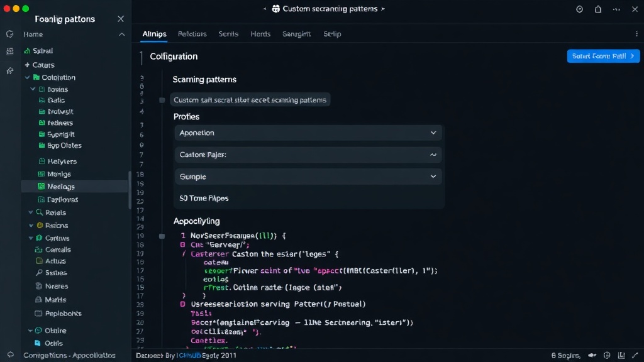Viewport: 644px width, 362px height.
Task: Collapse the Home section chevron
Action: coord(121,35)
